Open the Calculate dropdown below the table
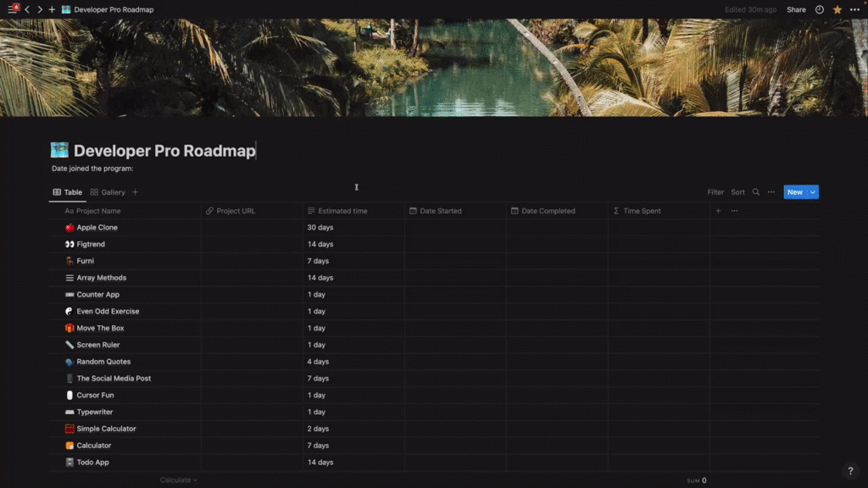This screenshot has height=488, width=868. pyautogui.click(x=178, y=479)
